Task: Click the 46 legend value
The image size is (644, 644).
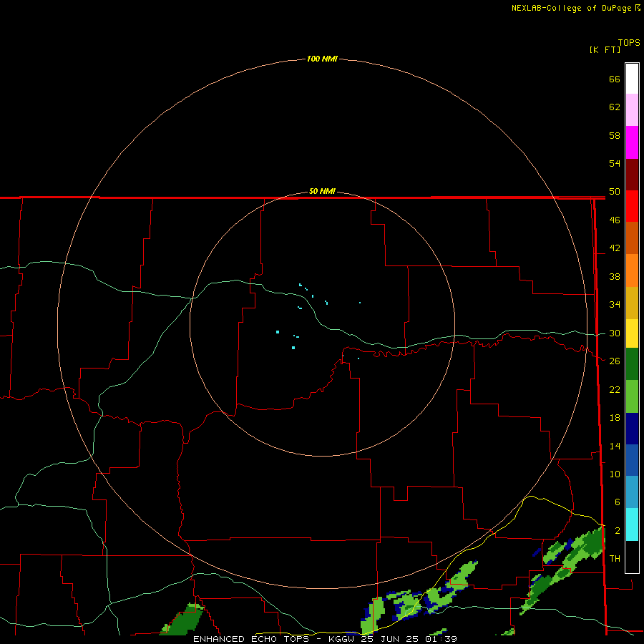Action: (615, 220)
